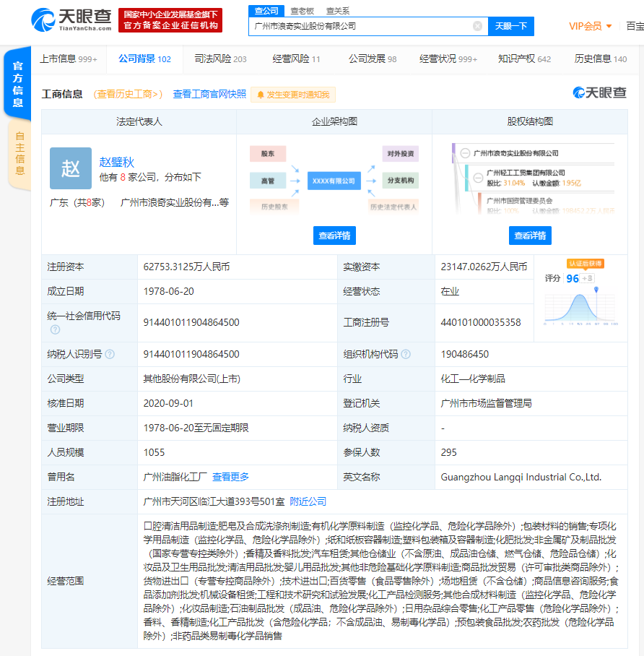Screen dimensions: 644x656
Task: Select the 经营状态 value 在业
Action: coord(450,292)
